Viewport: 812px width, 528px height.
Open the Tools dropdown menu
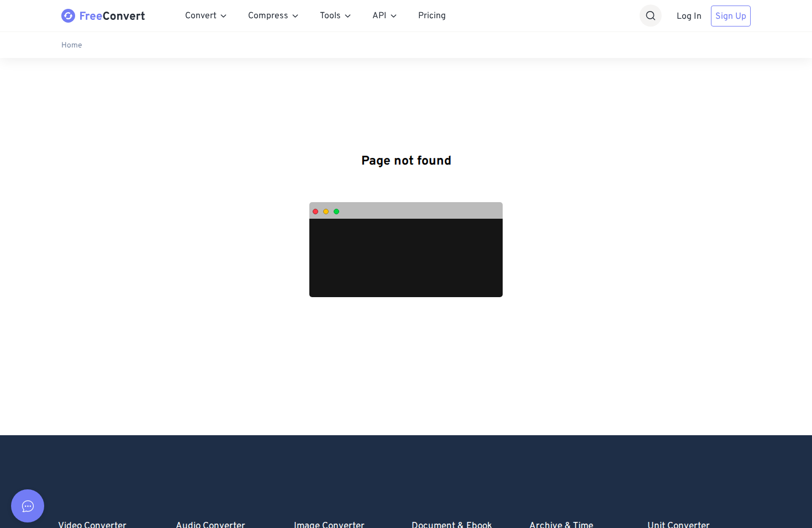(335, 16)
